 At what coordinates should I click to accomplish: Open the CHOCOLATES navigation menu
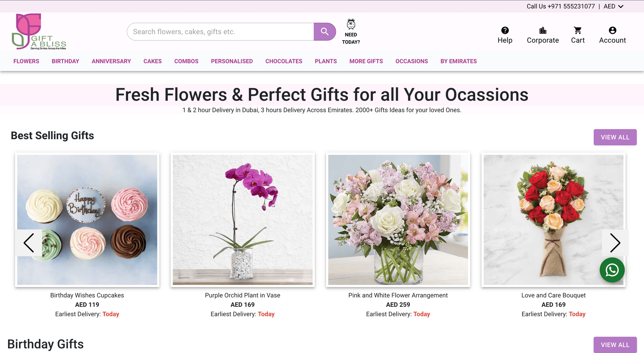(x=283, y=61)
